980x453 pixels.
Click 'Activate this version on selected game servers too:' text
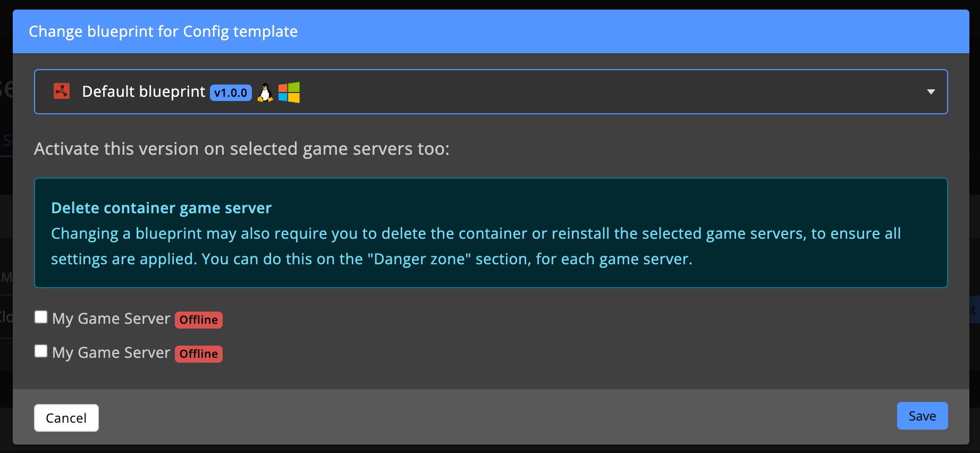242,149
